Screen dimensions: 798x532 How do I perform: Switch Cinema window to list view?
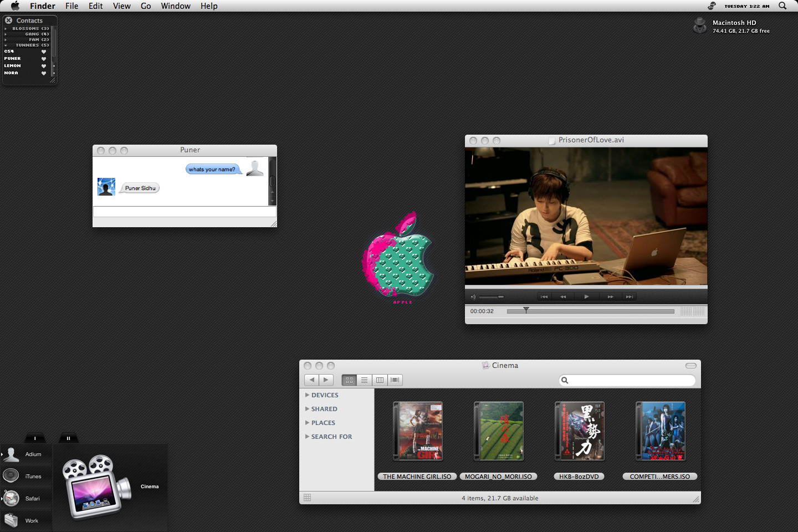(x=364, y=380)
